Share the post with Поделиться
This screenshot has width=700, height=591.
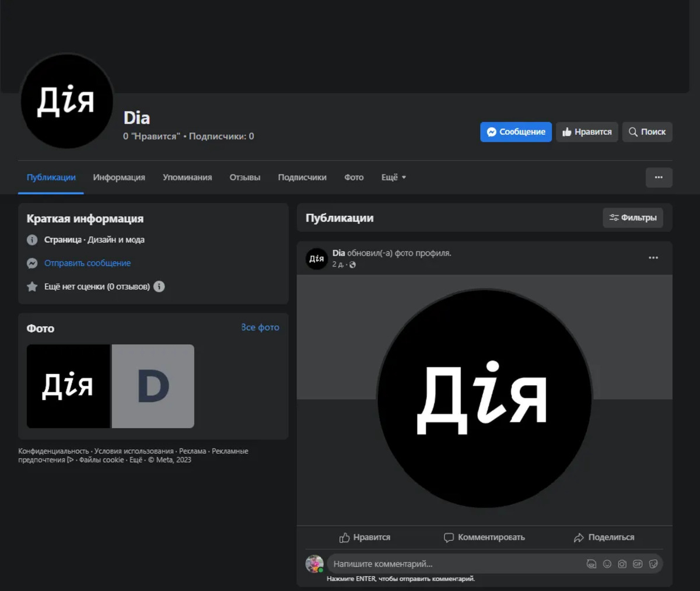pyautogui.click(x=604, y=537)
